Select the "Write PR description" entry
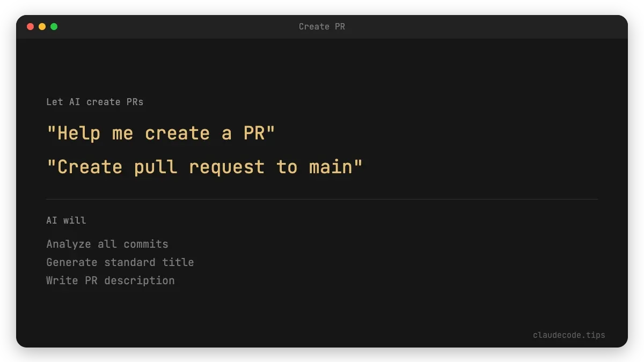Image resolution: width=644 pixels, height=362 pixels. point(110,280)
